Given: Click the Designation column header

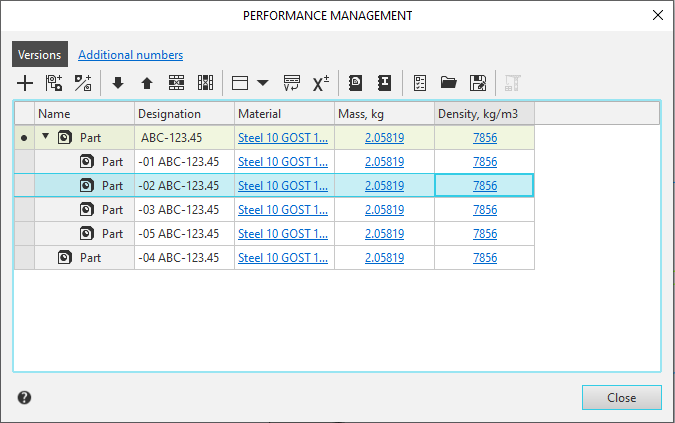Looking at the screenshot, I should 170,114.
